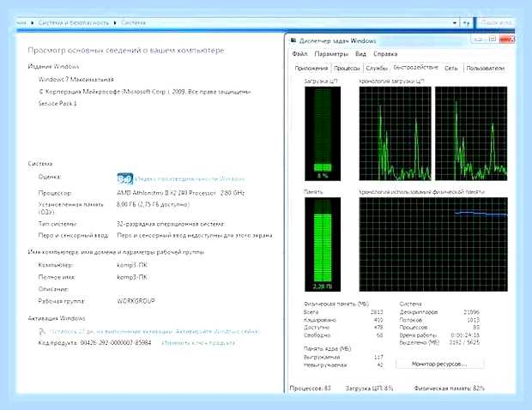Click the Потоков count value
The width and height of the screenshot is (532, 410).
(x=473, y=320)
